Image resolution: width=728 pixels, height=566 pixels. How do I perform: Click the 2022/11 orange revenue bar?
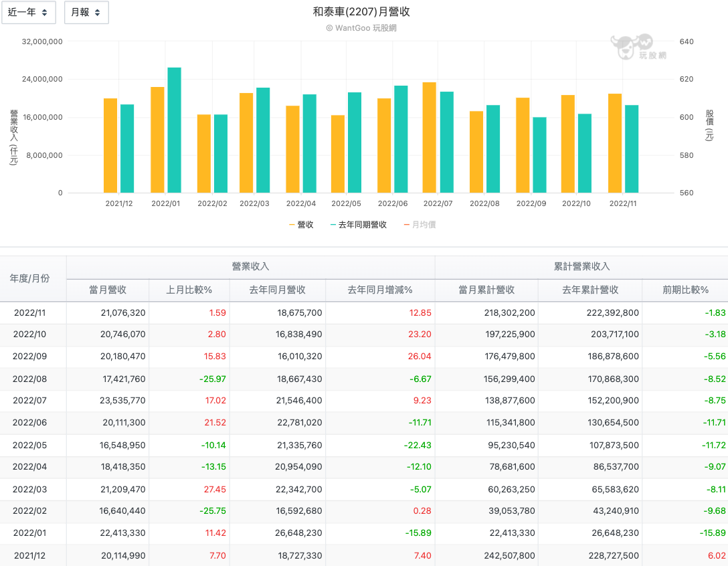[x=615, y=143]
